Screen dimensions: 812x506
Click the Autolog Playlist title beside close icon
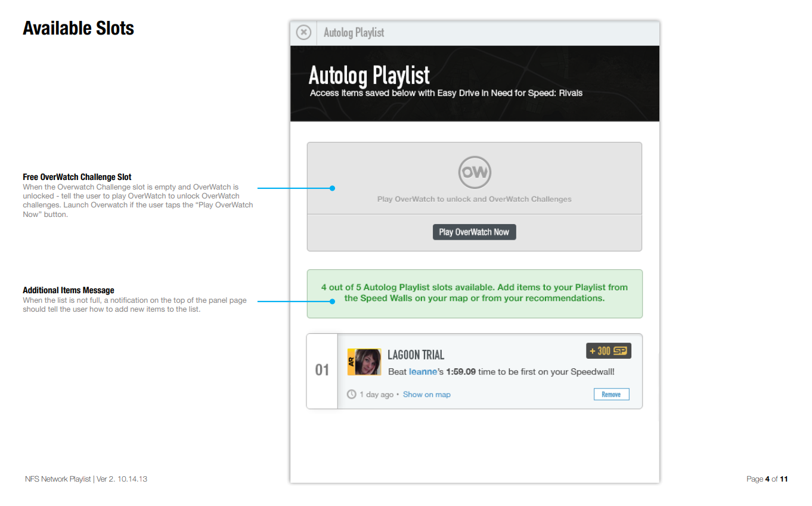354,33
